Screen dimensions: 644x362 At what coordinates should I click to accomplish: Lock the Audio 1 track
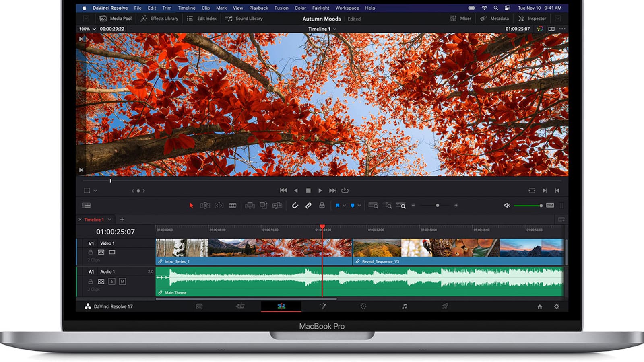coord(91,282)
